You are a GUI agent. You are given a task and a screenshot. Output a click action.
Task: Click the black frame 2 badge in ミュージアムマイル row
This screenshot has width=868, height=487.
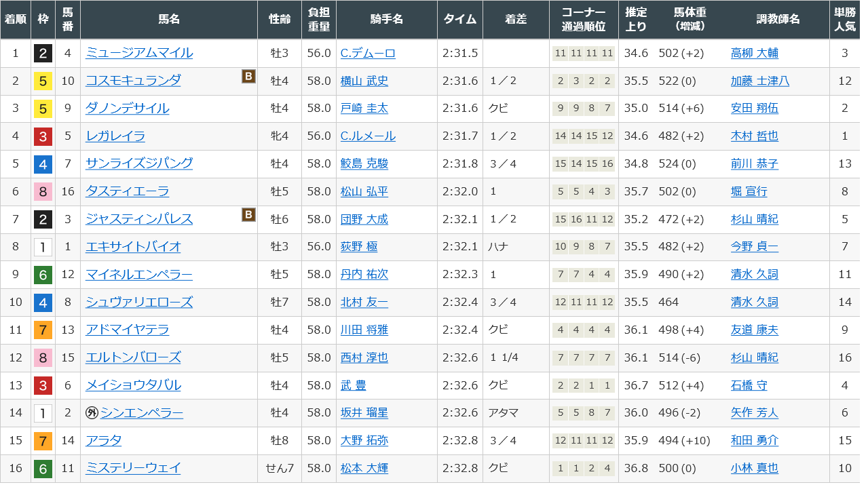pyautogui.click(x=43, y=54)
